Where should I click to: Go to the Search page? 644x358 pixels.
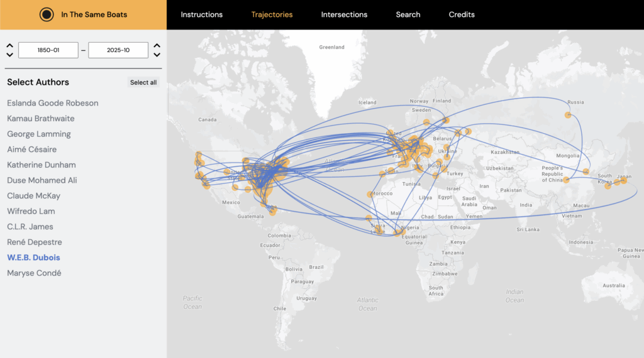pyautogui.click(x=408, y=14)
